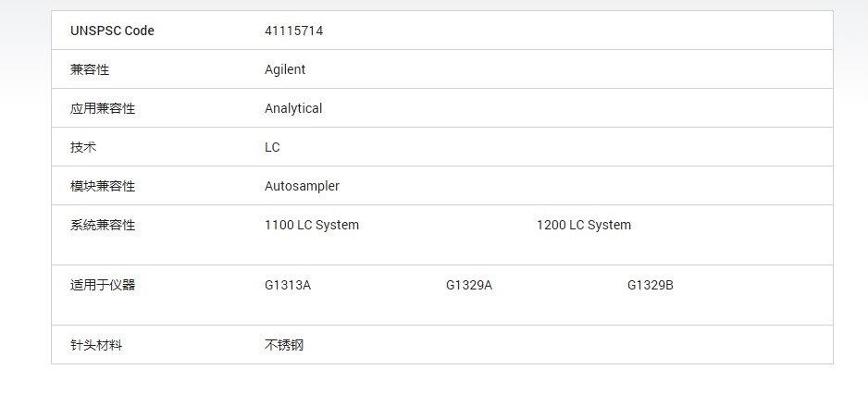Click the 系统兼容性 row label

[103, 225]
